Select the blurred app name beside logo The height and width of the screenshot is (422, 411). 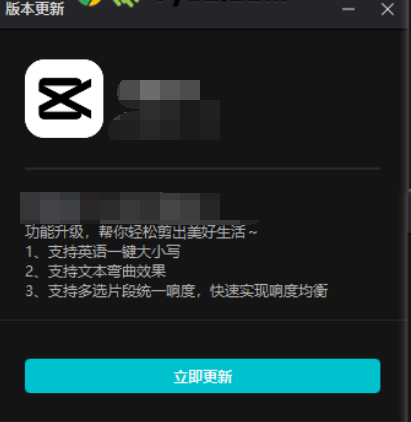click(159, 90)
